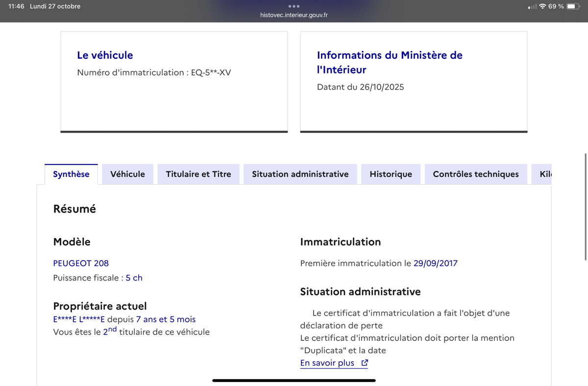Switch to the Véhicule tab
This screenshot has height=386, width=588.
click(127, 174)
